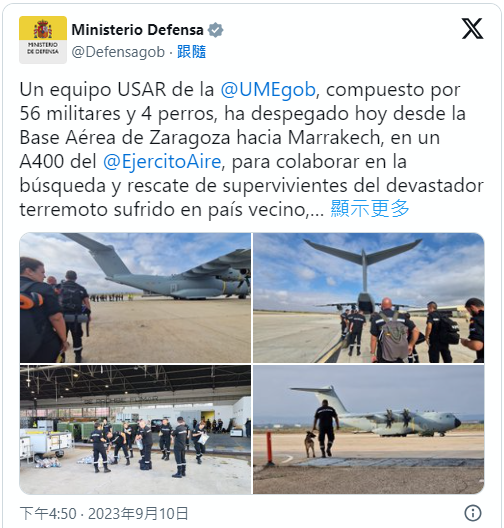
Task: Click the tweet body text paragraph
Action: tap(251, 150)
